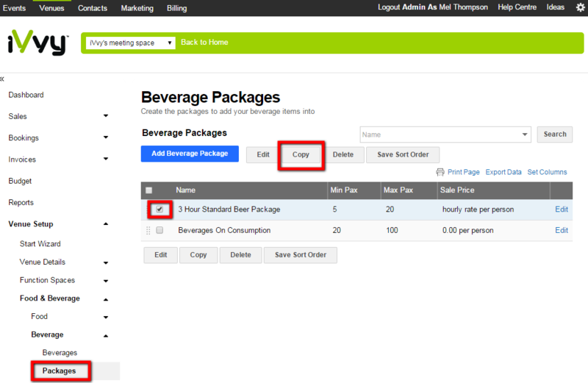
Task: Click the bottom Delete button below table
Action: click(241, 255)
